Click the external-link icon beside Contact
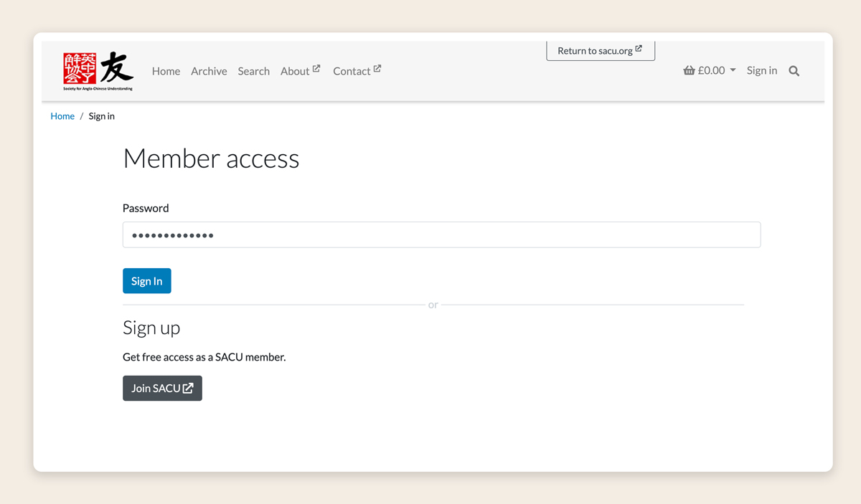861x504 pixels. click(377, 69)
